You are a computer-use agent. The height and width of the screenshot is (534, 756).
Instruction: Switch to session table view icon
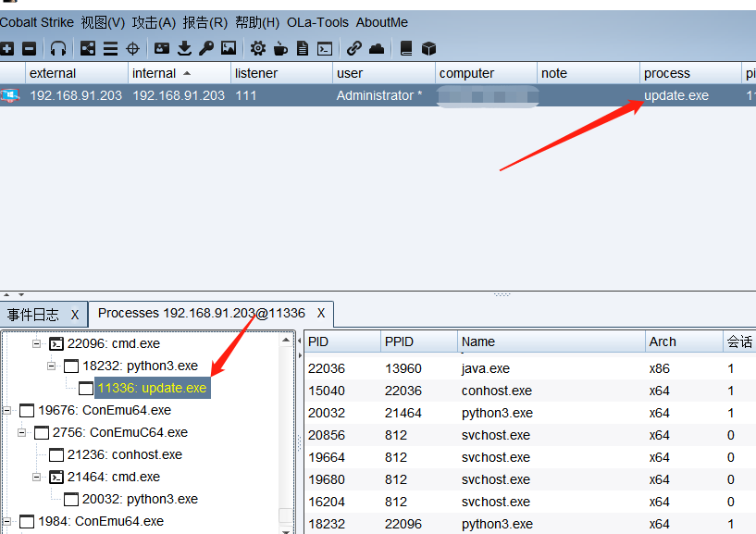(x=110, y=48)
